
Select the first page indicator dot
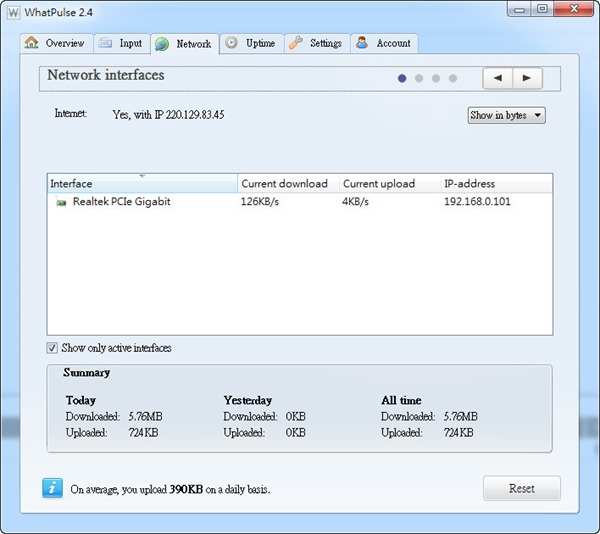pyautogui.click(x=402, y=78)
